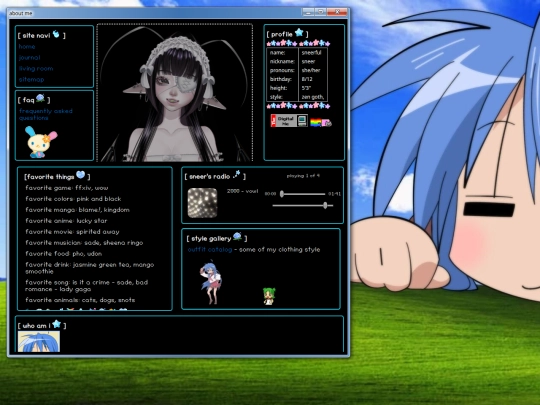Click the 'favorite manga: blame!, kingdom' line

tap(77, 210)
